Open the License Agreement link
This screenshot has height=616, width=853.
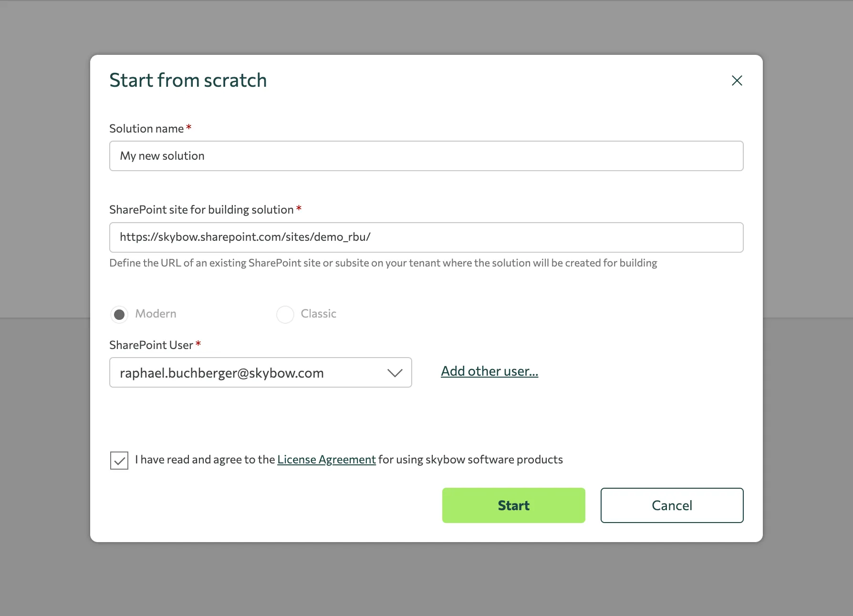(326, 460)
